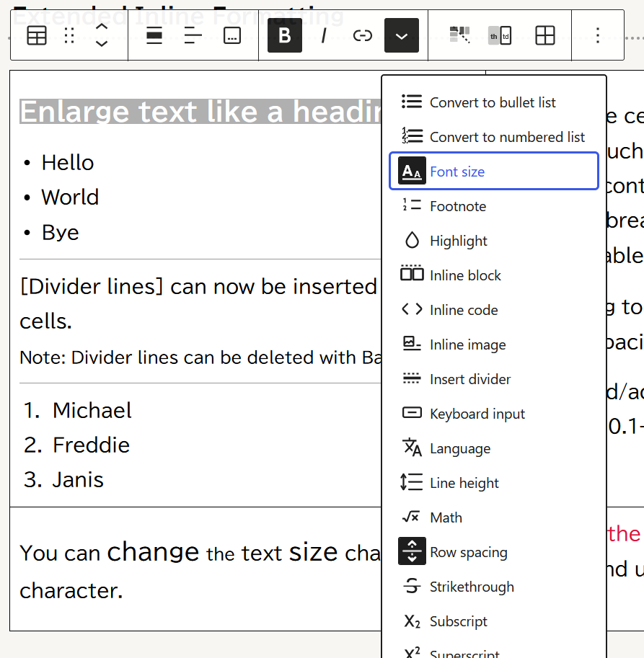The image size is (644, 658).
Task: Toggle italic formatting
Action: tap(323, 35)
